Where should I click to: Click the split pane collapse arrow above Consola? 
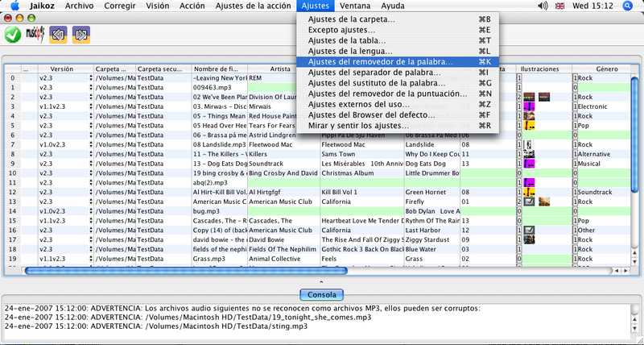321,282
